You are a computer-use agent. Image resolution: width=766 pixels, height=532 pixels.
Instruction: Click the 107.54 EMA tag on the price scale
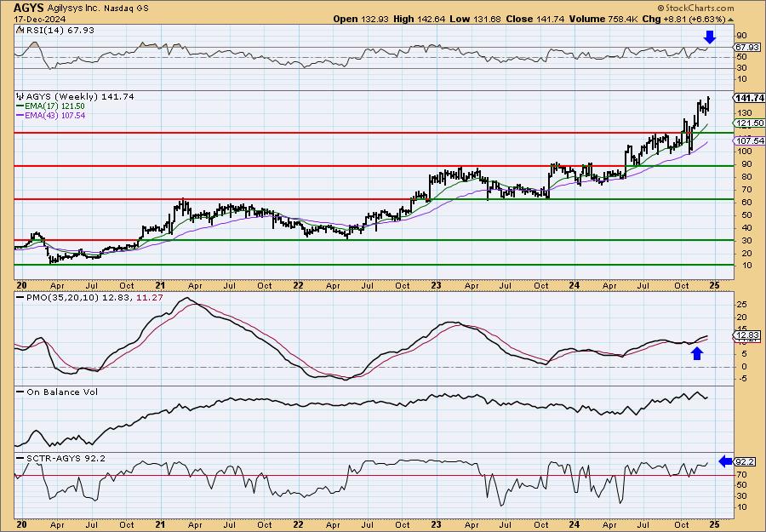749,140
